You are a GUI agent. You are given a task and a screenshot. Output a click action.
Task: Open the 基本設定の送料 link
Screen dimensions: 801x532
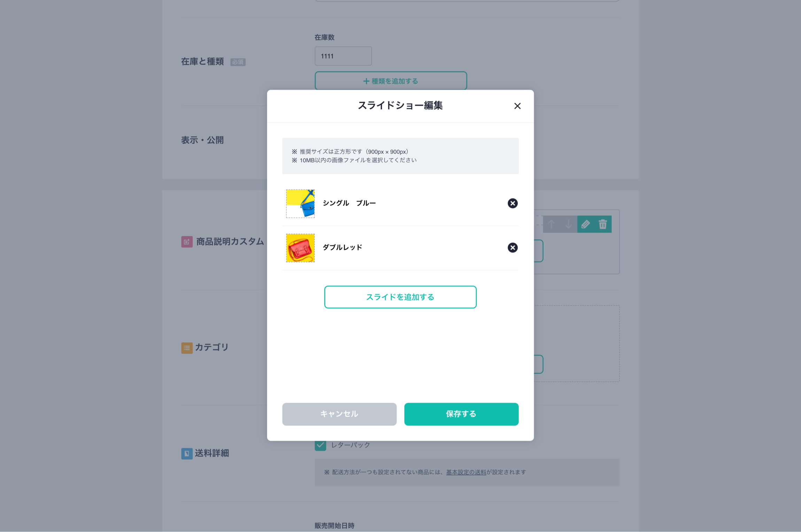click(x=466, y=472)
